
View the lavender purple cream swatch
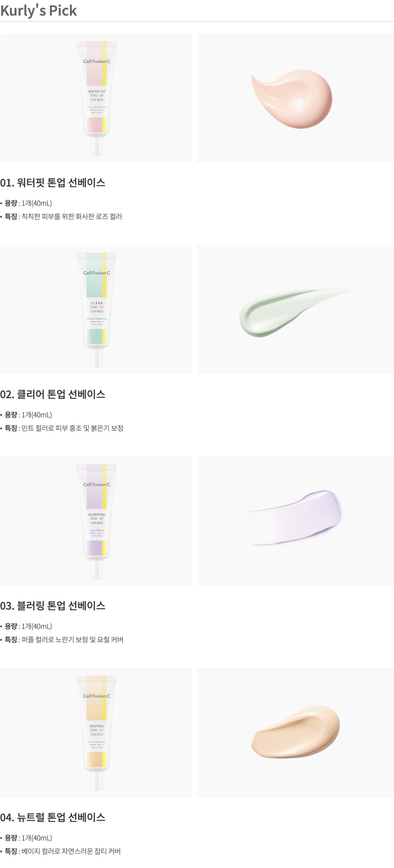295,521
